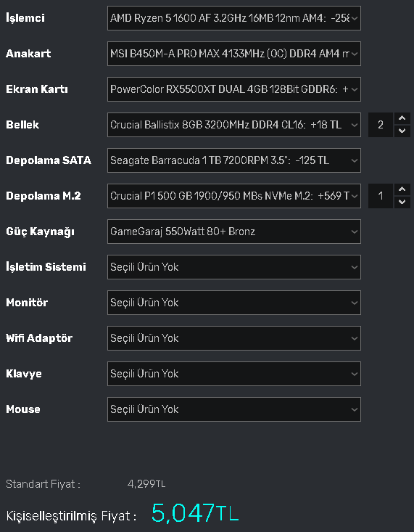Click the Depolama M.2 label
The height and width of the screenshot is (532, 414).
click(44, 196)
